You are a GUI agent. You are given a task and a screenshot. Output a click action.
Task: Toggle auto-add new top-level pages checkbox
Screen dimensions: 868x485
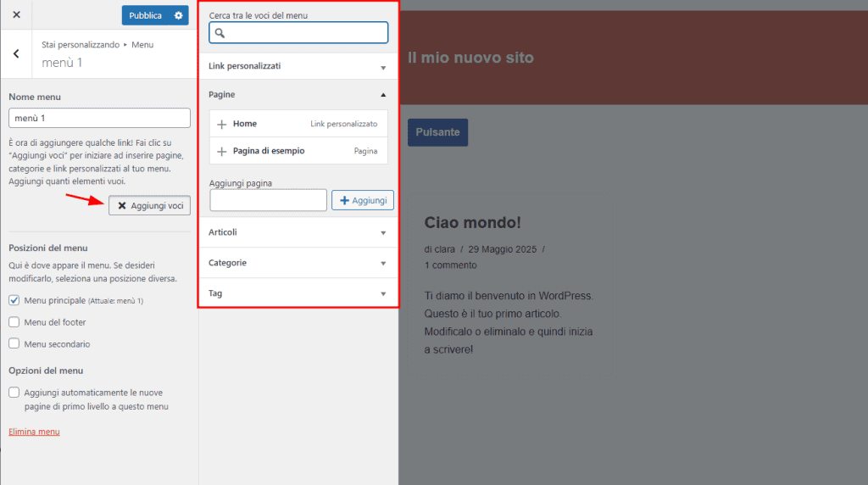(x=14, y=393)
